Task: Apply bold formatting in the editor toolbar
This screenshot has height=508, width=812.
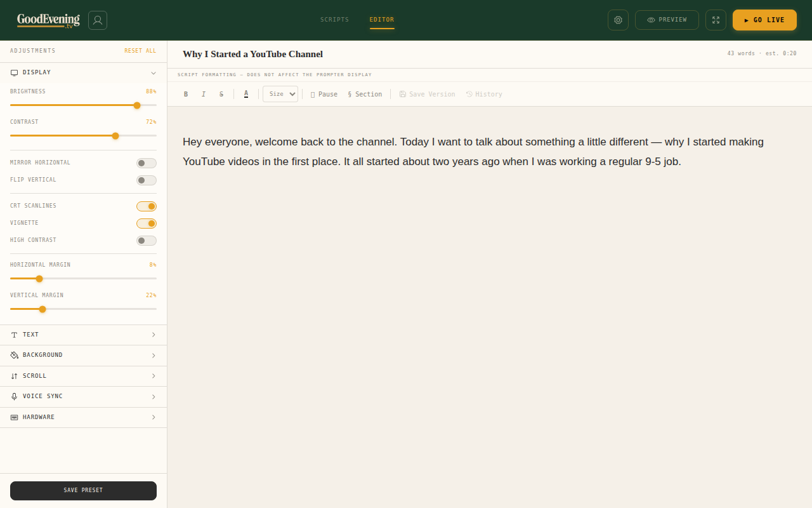Action: click(x=186, y=94)
